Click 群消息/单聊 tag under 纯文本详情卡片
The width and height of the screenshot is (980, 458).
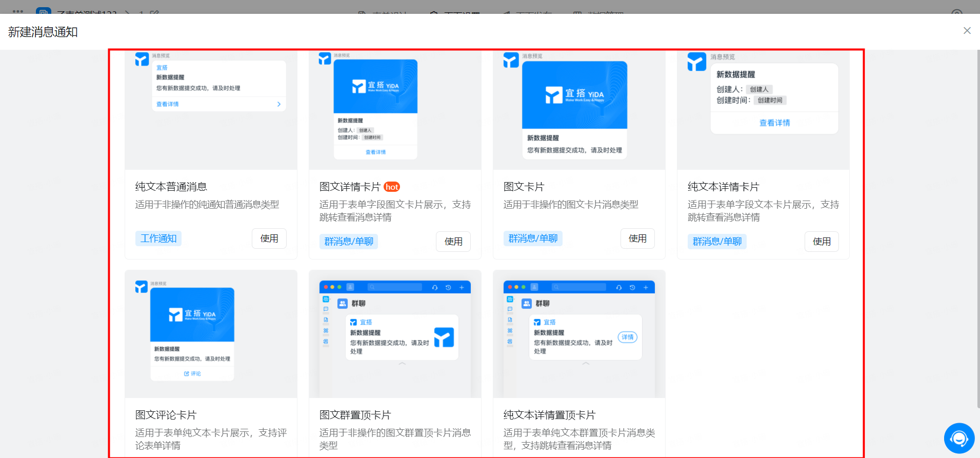tap(717, 242)
